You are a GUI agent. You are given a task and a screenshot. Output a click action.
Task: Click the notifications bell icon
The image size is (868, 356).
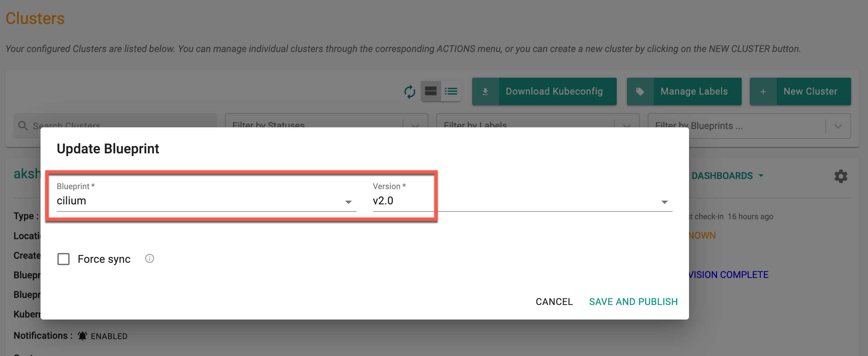coord(82,336)
